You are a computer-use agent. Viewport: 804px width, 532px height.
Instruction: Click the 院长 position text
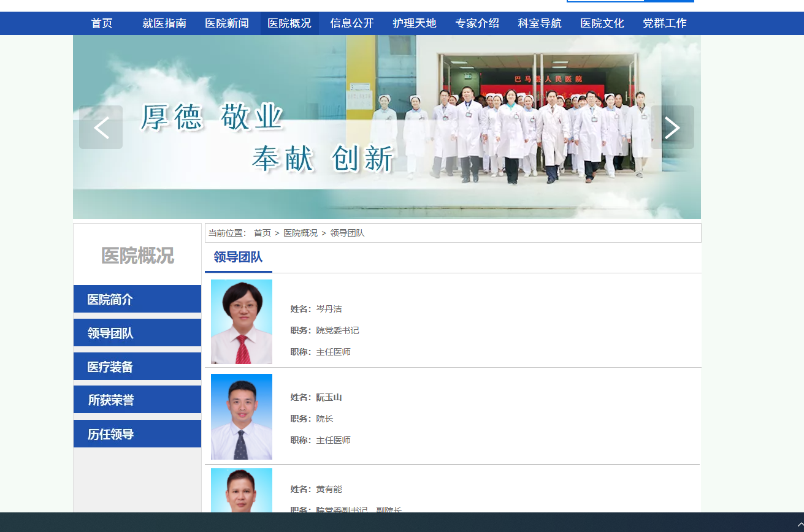[324, 419]
